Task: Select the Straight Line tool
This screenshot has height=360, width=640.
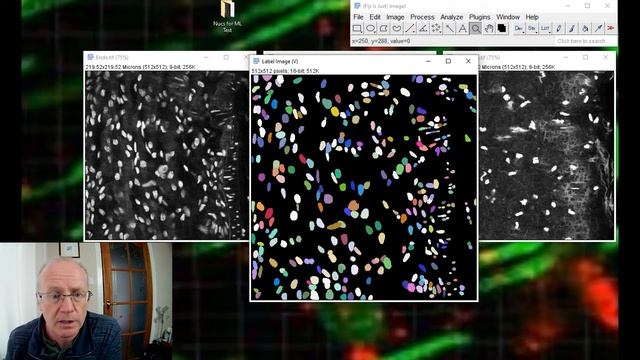Action: click(410, 28)
